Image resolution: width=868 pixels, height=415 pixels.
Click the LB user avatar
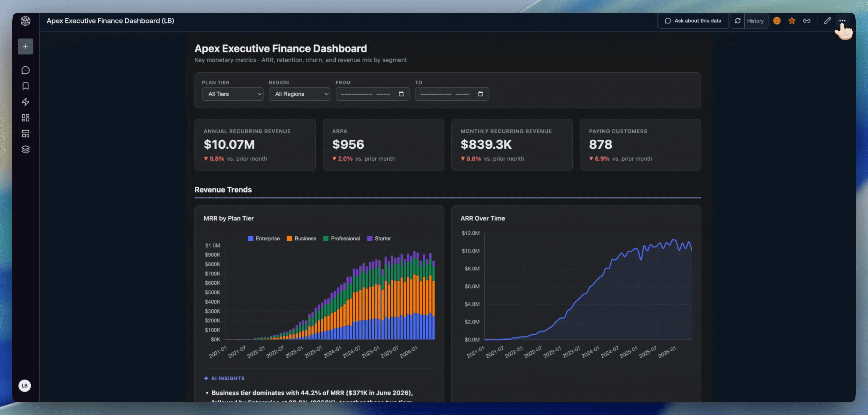click(x=25, y=385)
